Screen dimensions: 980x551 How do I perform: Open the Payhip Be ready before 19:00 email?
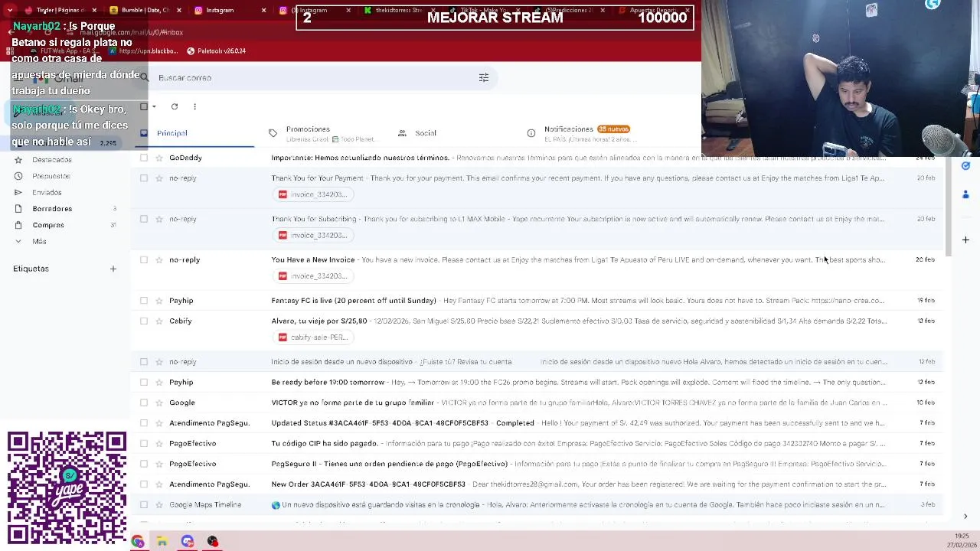(x=536, y=382)
